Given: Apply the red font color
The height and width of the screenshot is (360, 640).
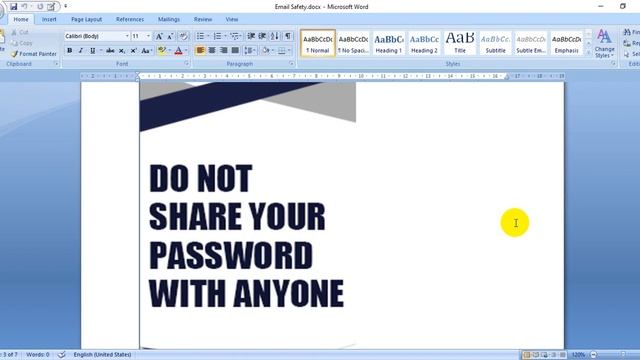Looking at the screenshot, I should point(178,51).
